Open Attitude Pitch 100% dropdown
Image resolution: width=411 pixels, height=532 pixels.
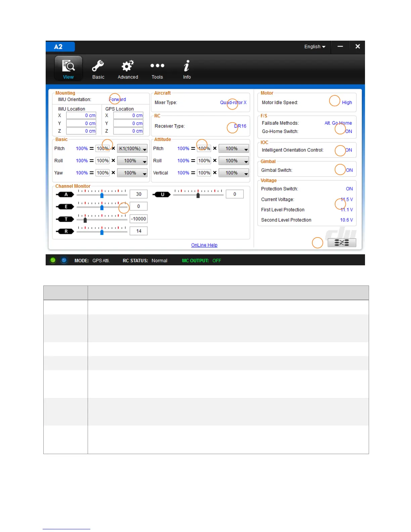(x=234, y=148)
